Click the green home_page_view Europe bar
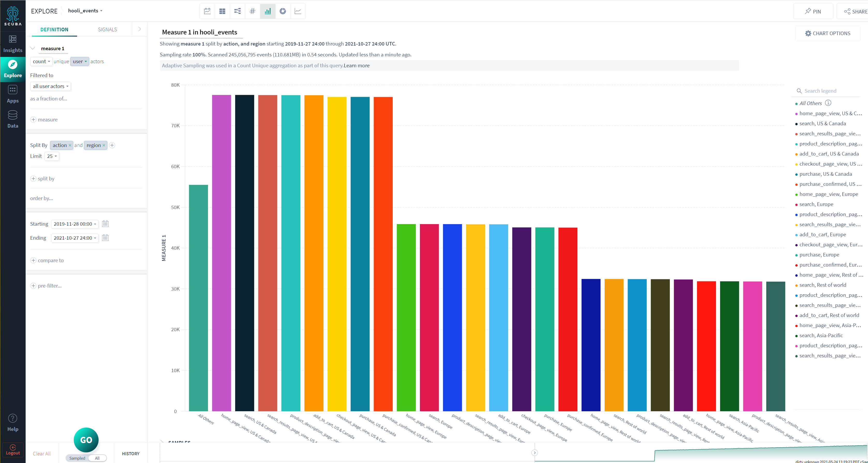This screenshot has height=463, width=868. click(x=406, y=318)
